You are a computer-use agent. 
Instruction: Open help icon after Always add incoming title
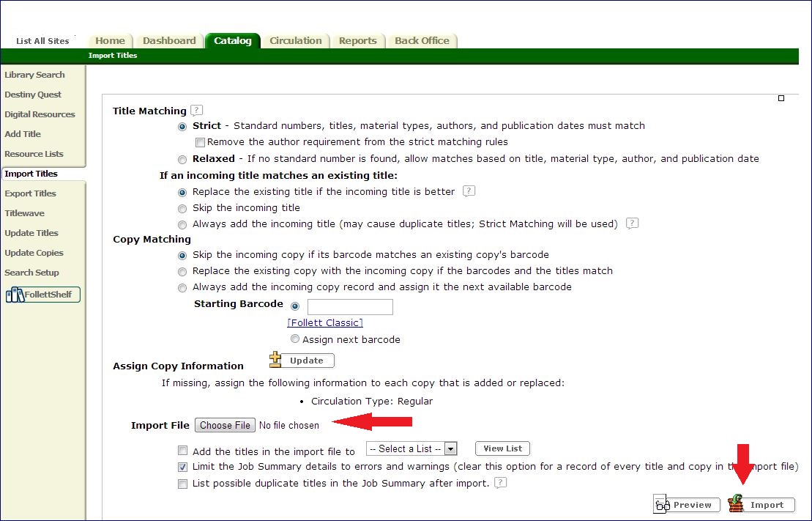click(632, 223)
